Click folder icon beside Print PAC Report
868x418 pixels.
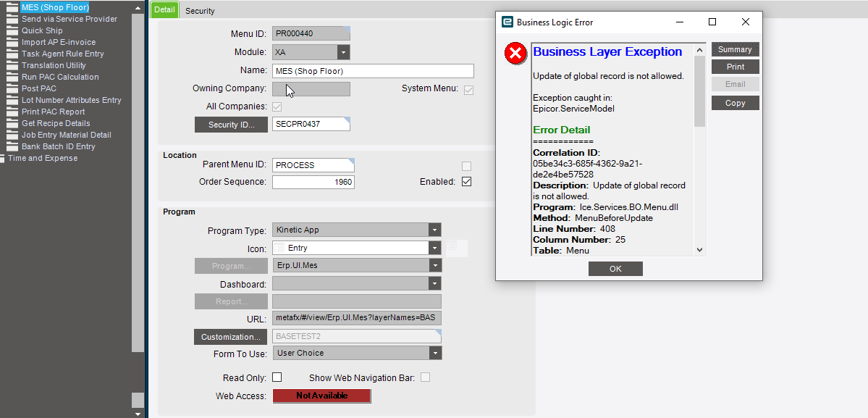(x=12, y=112)
